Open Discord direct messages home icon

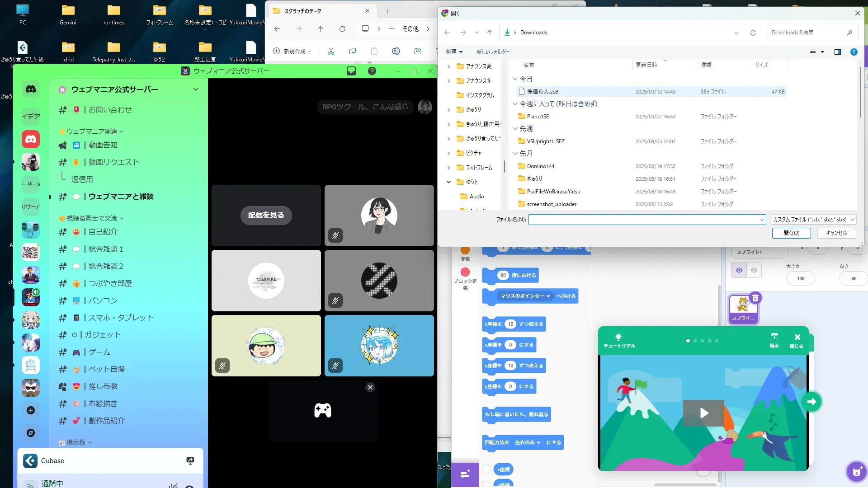click(x=31, y=89)
